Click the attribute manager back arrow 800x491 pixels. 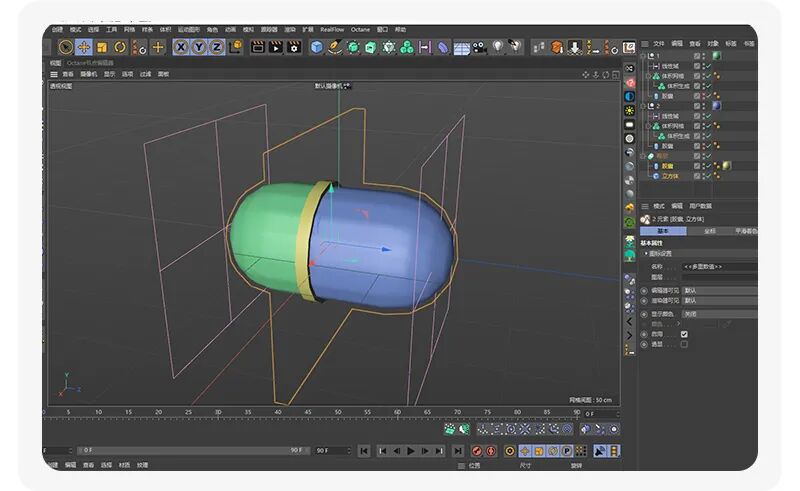[630, 322]
